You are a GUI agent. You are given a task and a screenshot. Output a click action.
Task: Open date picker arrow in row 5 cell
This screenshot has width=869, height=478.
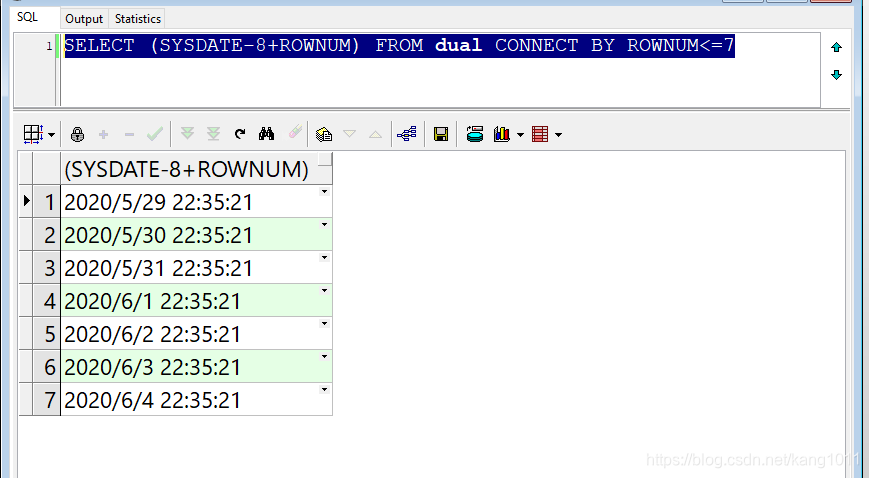pos(325,324)
